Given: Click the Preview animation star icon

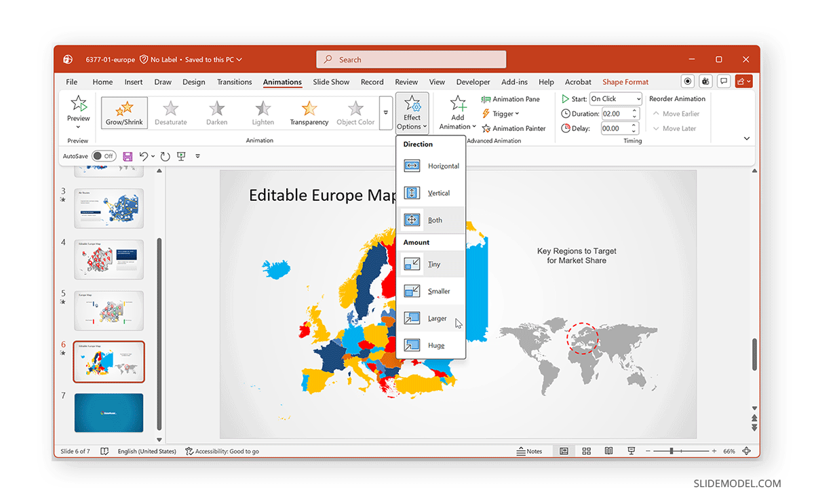Looking at the screenshot, I should point(78,104).
